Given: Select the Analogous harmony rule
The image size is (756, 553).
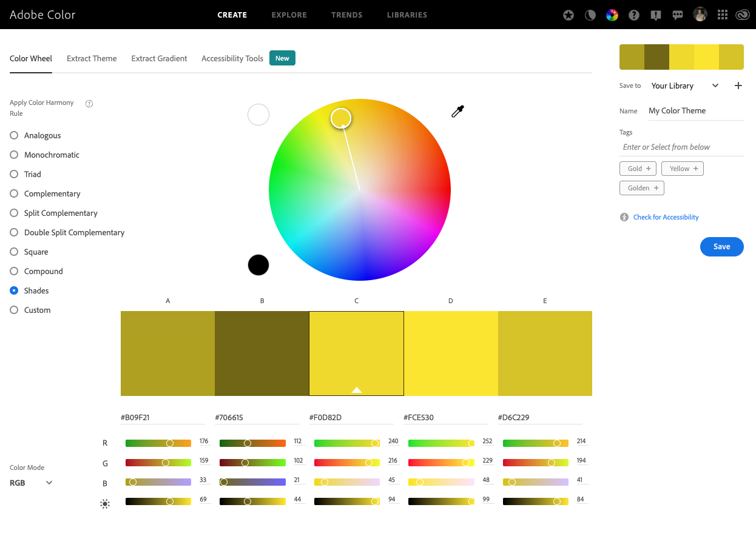Looking at the screenshot, I should 14,135.
